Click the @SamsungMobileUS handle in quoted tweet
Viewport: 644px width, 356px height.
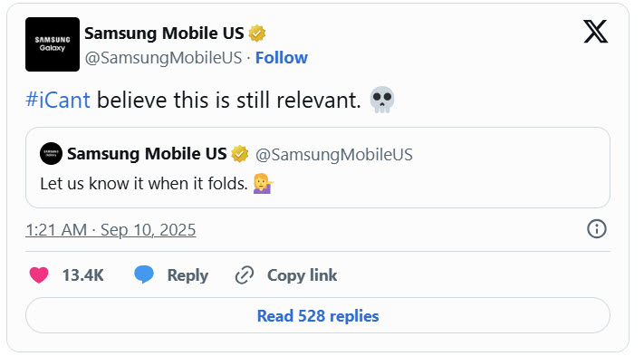click(x=334, y=154)
